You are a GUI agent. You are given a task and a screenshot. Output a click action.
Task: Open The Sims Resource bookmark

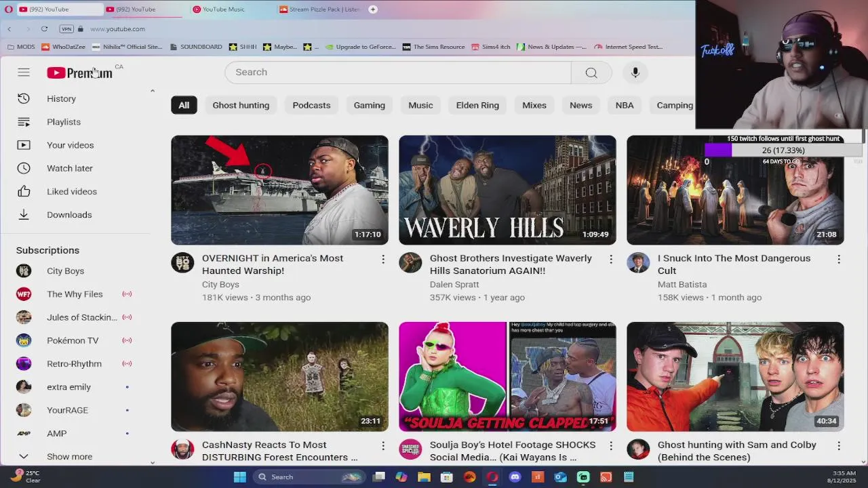pyautogui.click(x=434, y=47)
